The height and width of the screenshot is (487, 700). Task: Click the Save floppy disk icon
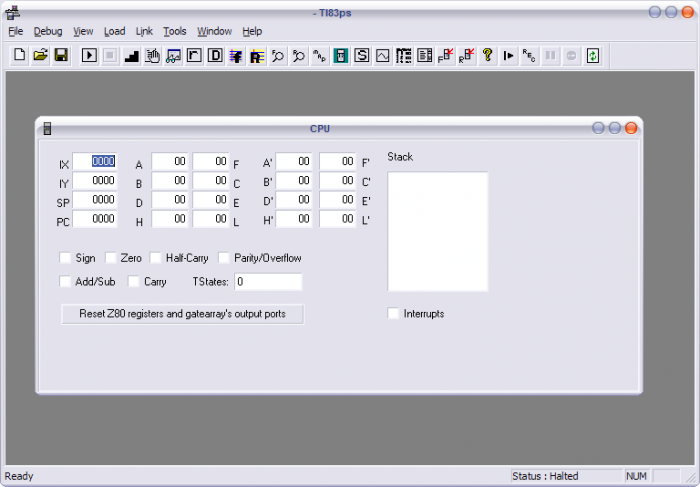tap(61, 55)
